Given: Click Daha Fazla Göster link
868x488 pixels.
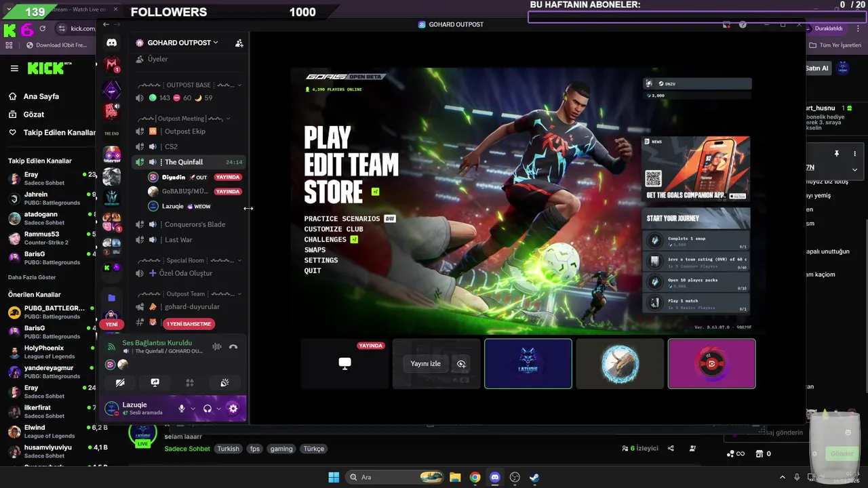Looking at the screenshot, I should click(x=32, y=277).
